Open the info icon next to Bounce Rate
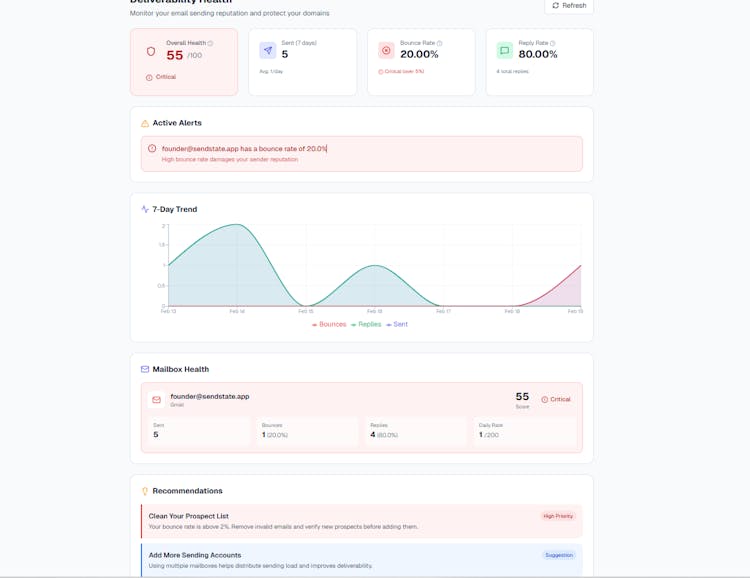750x578 pixels. click(439, 43)
